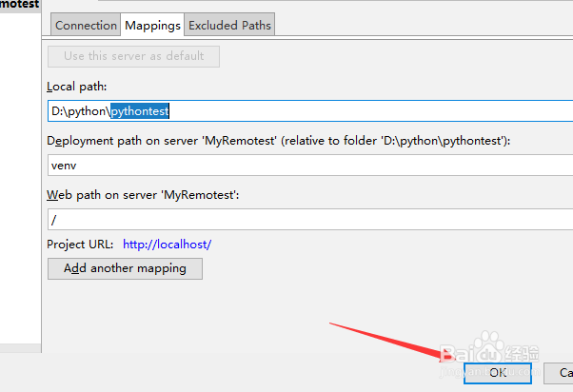The image size is (573, 392).
Task: Click the Add another mapping button
Action: (x=125, y=268)
